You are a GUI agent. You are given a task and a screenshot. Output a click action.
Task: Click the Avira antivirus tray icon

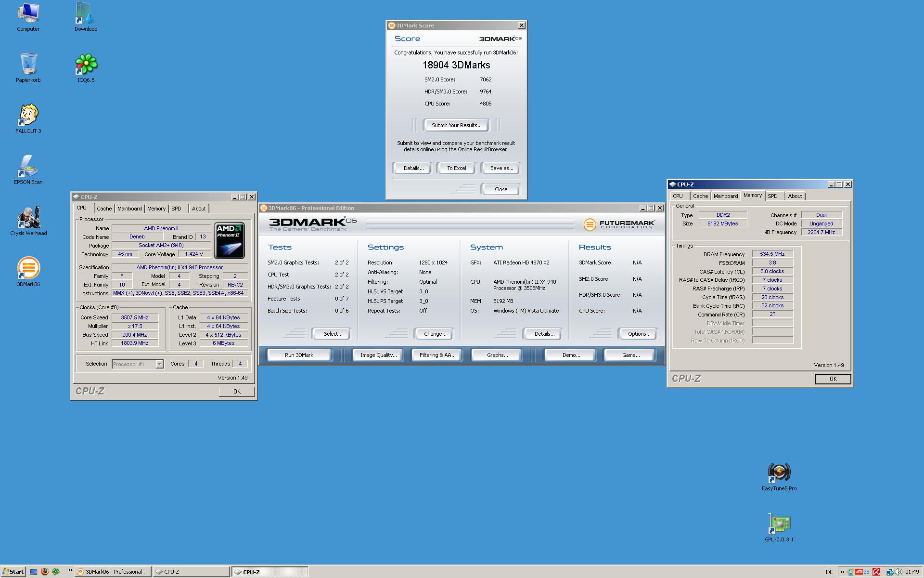point(876,572)
